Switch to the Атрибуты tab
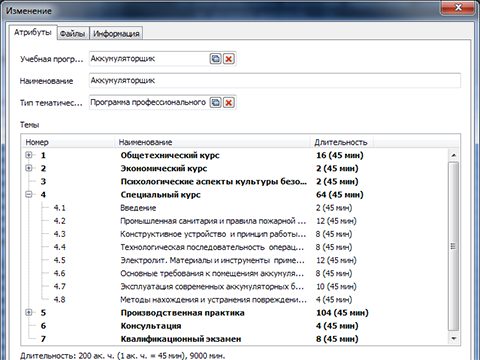The width and height of the screenshot is (480, 360). click(33, 32)
